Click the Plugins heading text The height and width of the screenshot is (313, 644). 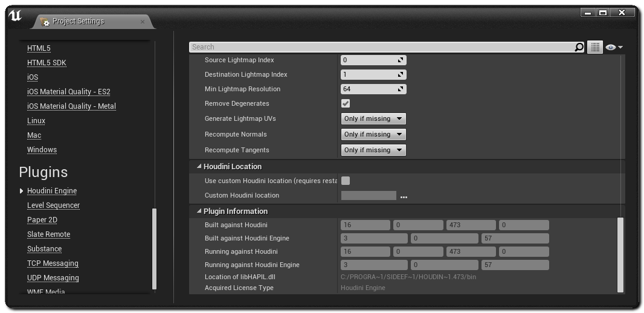(43, 172)
